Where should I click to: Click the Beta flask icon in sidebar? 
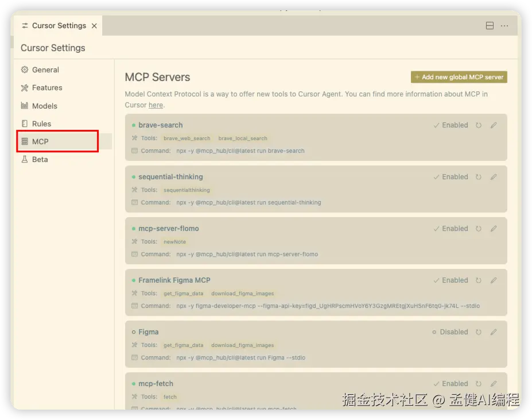coord(25,159)
